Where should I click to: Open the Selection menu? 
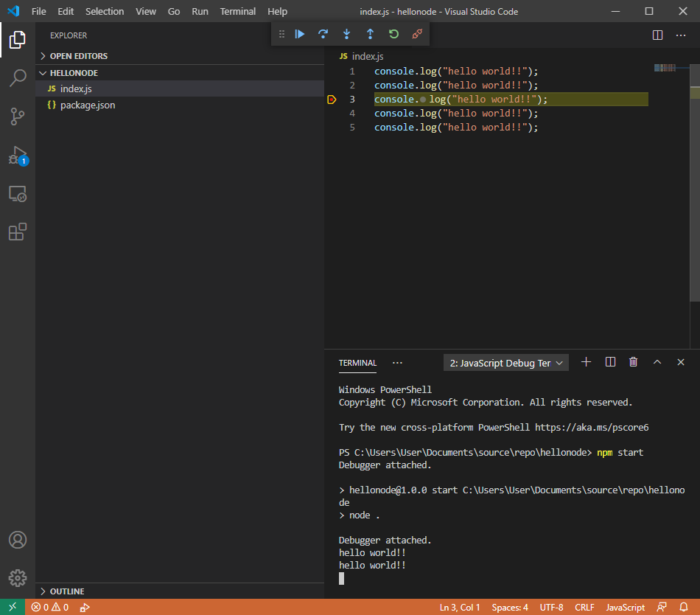105,11
